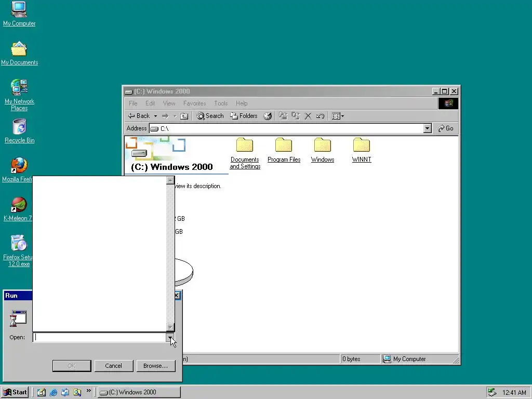532x399 pixels.
Task: Expand the Address bar dropdown
Action: 428,128
